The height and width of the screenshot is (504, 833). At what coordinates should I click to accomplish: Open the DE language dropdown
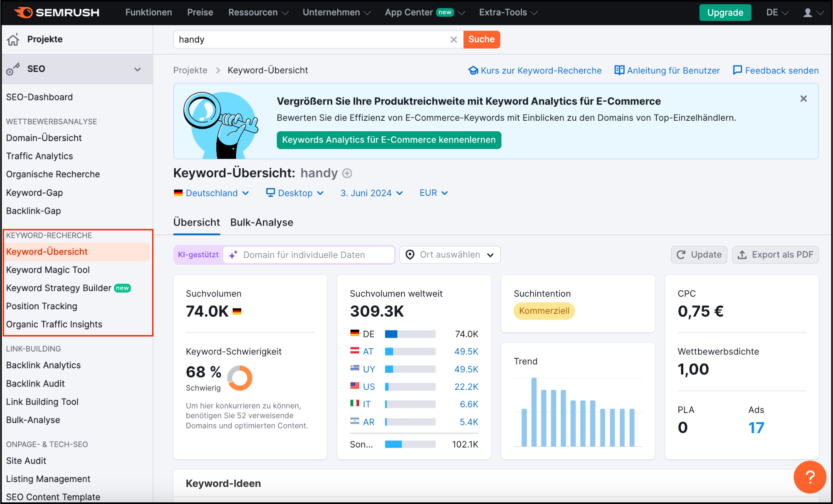[777, 13]
